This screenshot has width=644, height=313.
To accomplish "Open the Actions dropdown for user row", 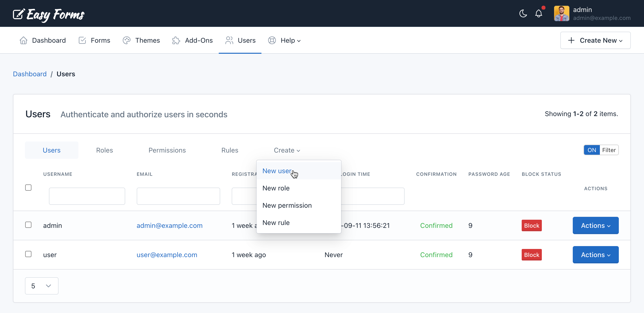I will (595, 254).
